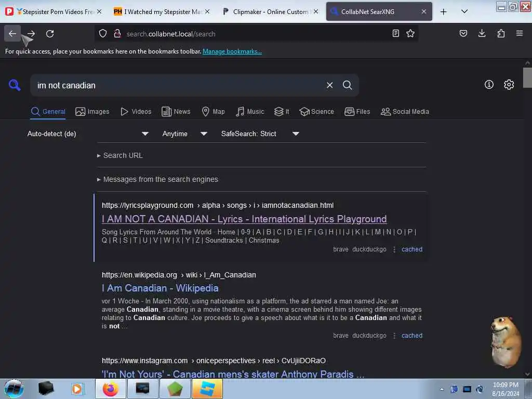The height and width of the screenshot is (399, 532).
Task: Select the Music search category
Action: [250, 112]
